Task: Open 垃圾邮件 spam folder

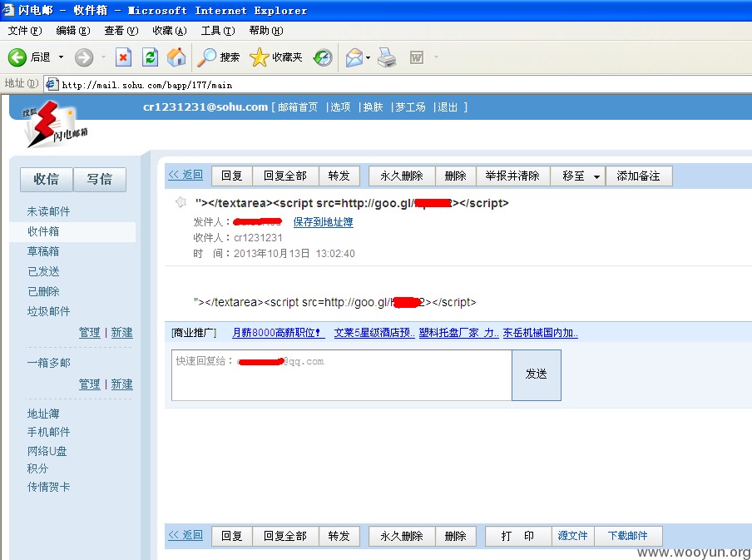Action: click(48, 311)
